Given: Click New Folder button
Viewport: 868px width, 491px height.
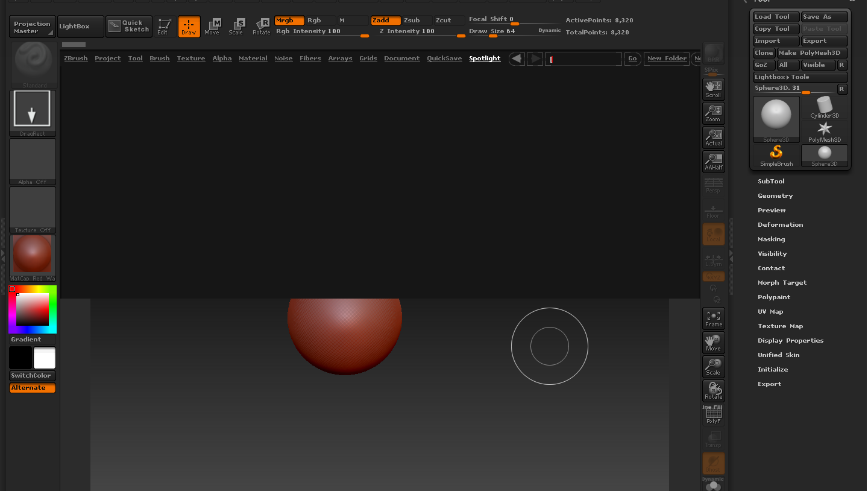Looking at the screenshot, I should click(667, 59).
